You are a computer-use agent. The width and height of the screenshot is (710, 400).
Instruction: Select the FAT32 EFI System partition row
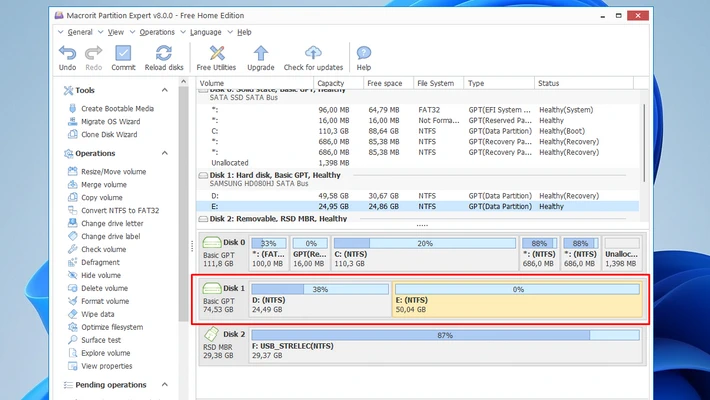(418, 110)
